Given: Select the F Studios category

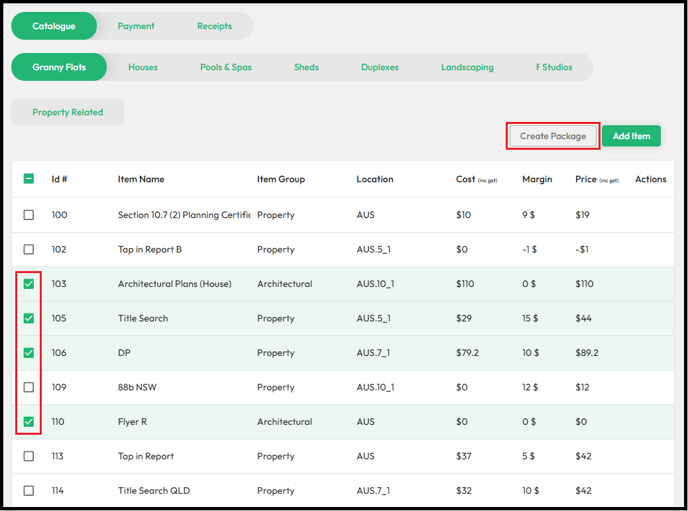Looking at the screenshot, I should pos(554,67).
